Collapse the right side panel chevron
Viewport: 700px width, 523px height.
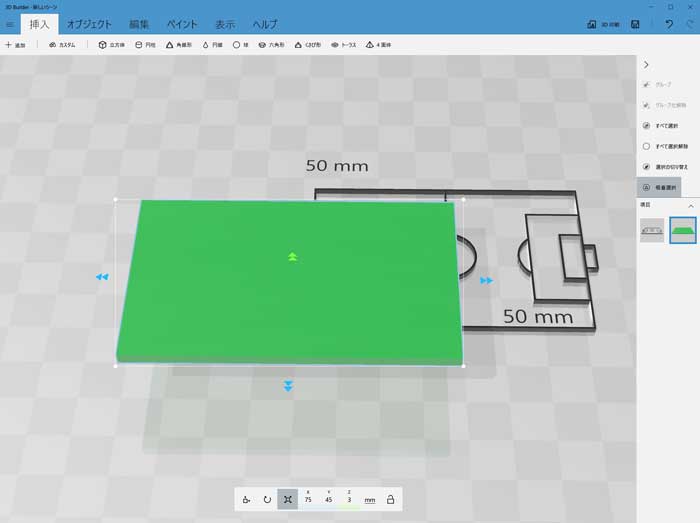(x=646, y=65)
